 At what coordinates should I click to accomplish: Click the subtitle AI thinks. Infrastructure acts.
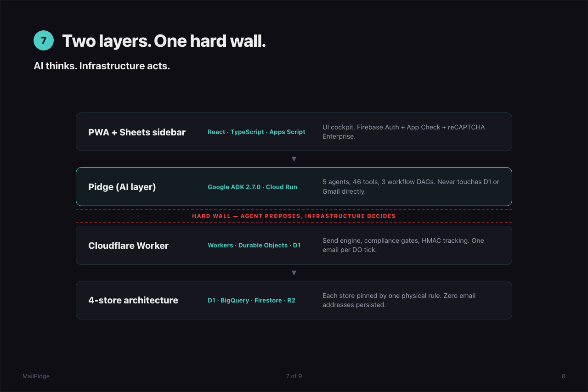[x=102, y=66]
